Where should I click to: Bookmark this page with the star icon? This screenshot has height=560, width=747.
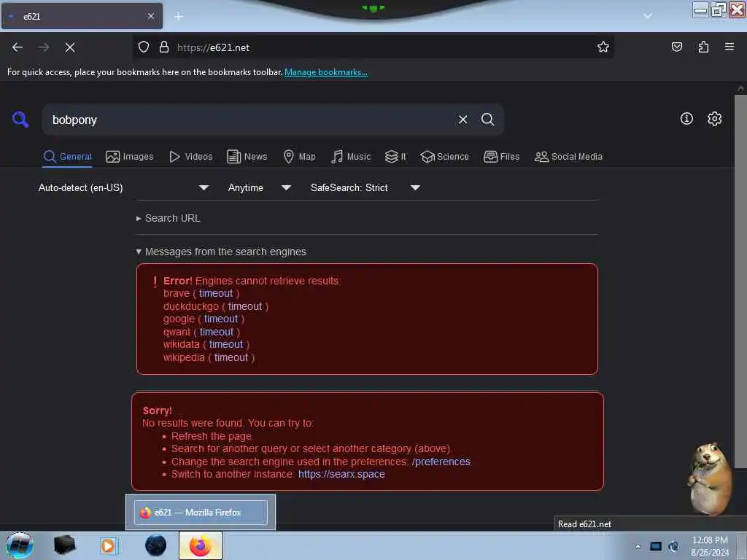603,47
